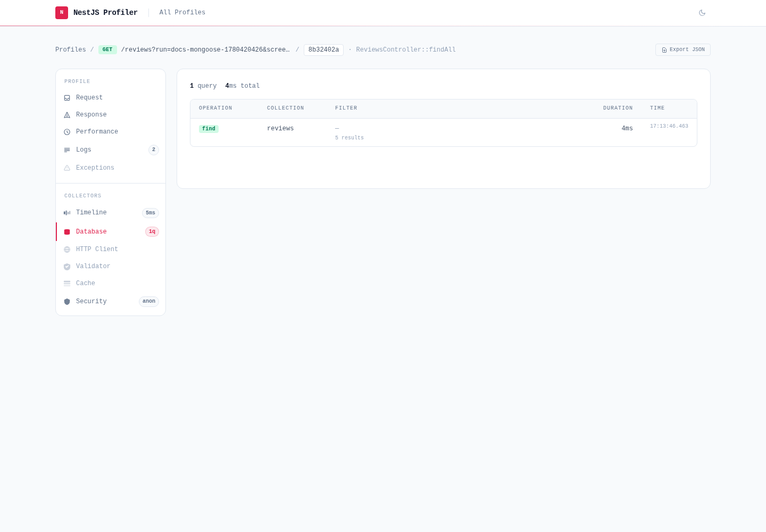Click the 1 query summary text

(203, 86)
